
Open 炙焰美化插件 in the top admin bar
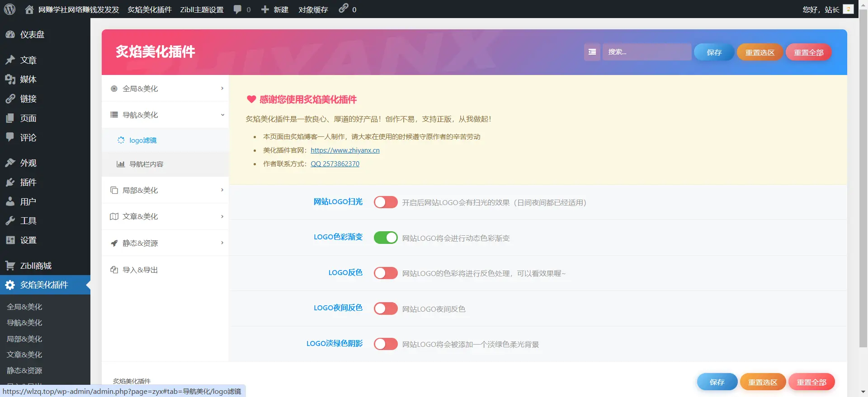coord(150,9)
